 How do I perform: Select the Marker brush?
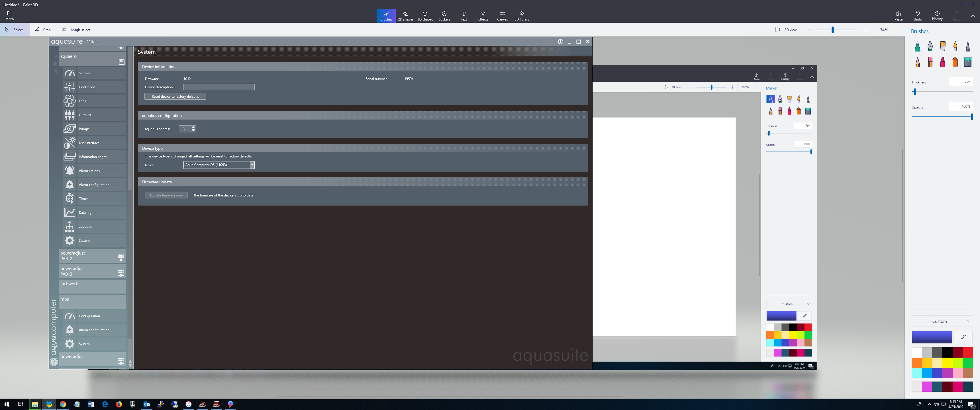[x=917, y=47]
